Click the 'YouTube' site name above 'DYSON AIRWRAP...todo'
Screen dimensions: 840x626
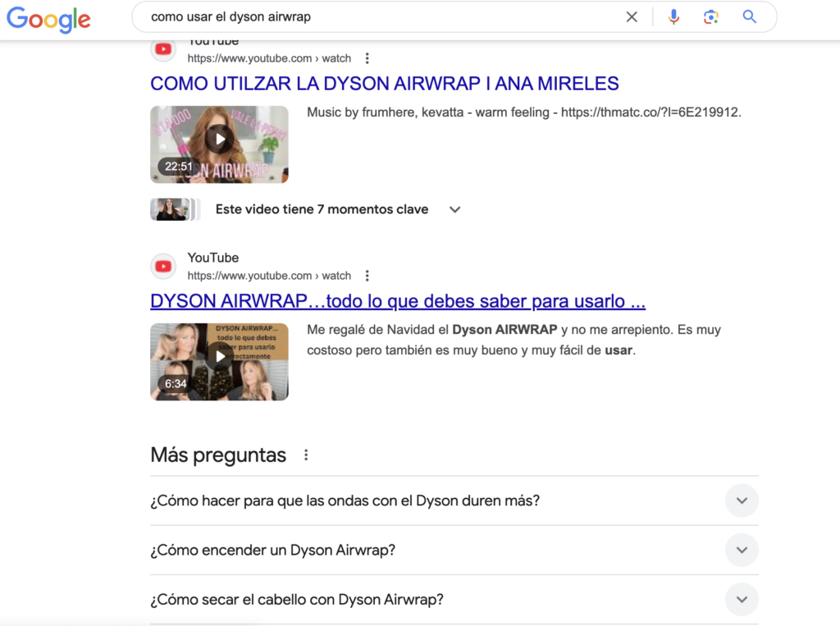[213, 258]
